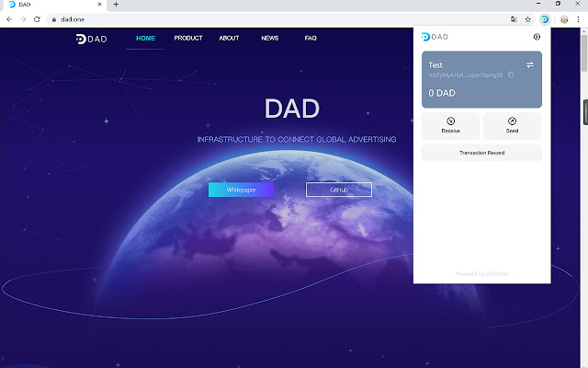The width and height of the screenshot is (588, 368).
Task: Click the browser forward arrow
Action: tap(23, 19)
